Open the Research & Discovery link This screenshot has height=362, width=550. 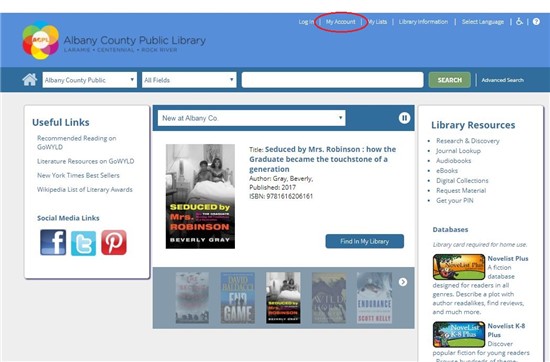coord(468,141)
